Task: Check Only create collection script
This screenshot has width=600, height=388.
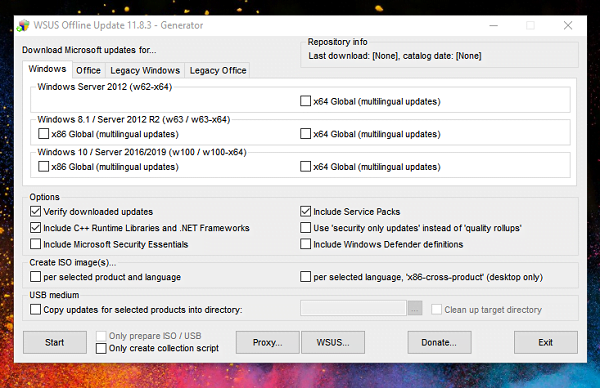Action: 101,348
